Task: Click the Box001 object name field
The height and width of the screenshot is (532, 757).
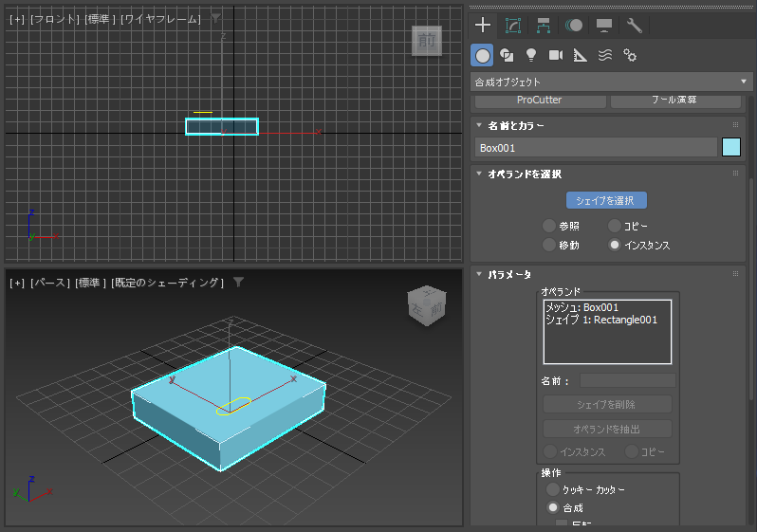Action: 596,148
